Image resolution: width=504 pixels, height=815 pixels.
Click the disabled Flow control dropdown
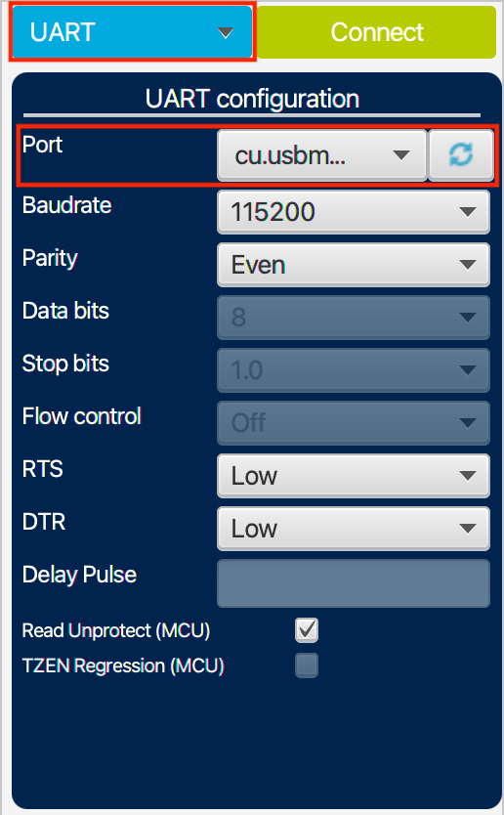(354, 422)
